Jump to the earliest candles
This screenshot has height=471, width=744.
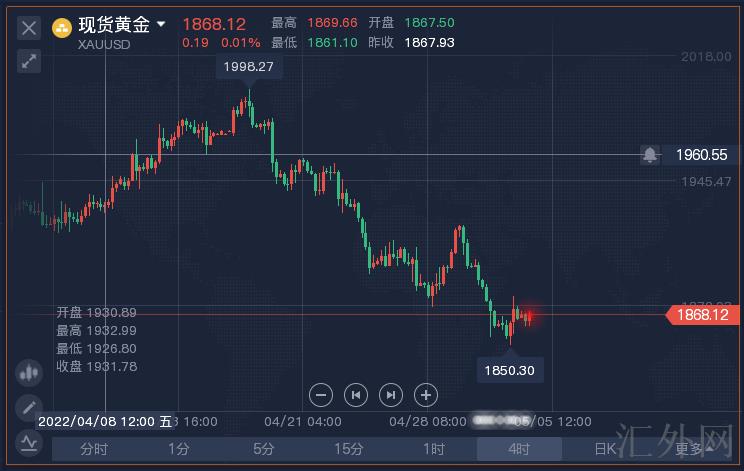point(356,394)
